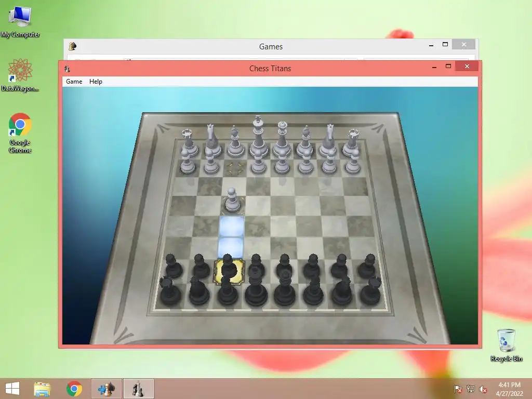Click the Windows Start button

pyautogui.click(x=12, y=389)
